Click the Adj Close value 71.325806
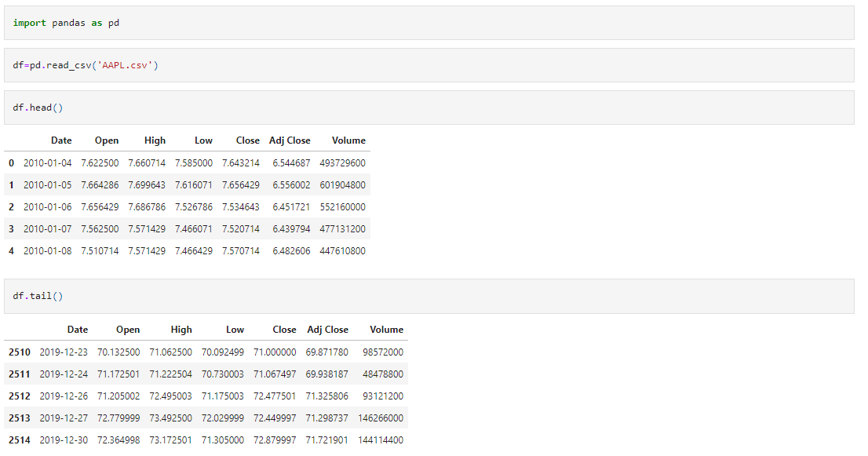This screenshot has height=456, width=868. (x=327, y=396)
